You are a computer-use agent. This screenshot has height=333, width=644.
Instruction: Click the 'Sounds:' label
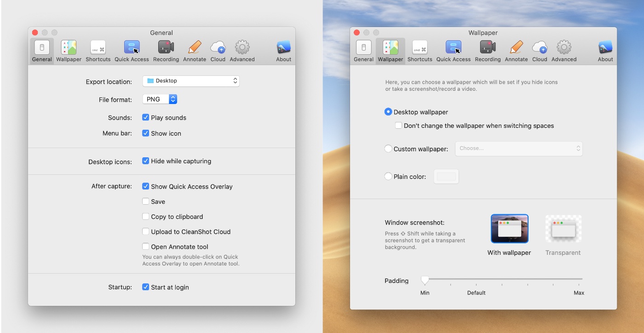coord(120,118)
